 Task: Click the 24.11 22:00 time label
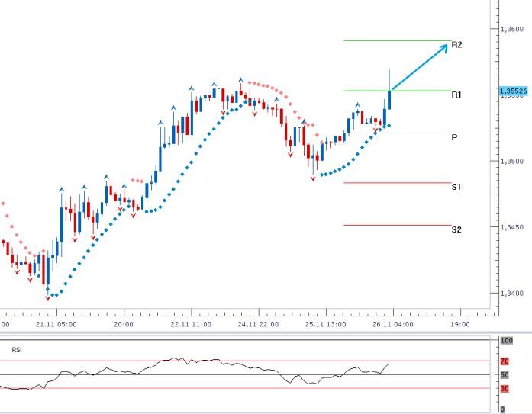tap(258, 324)
